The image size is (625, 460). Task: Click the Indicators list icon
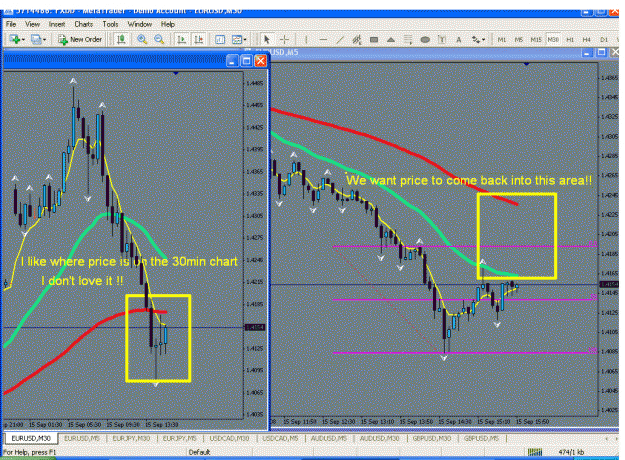220,39
